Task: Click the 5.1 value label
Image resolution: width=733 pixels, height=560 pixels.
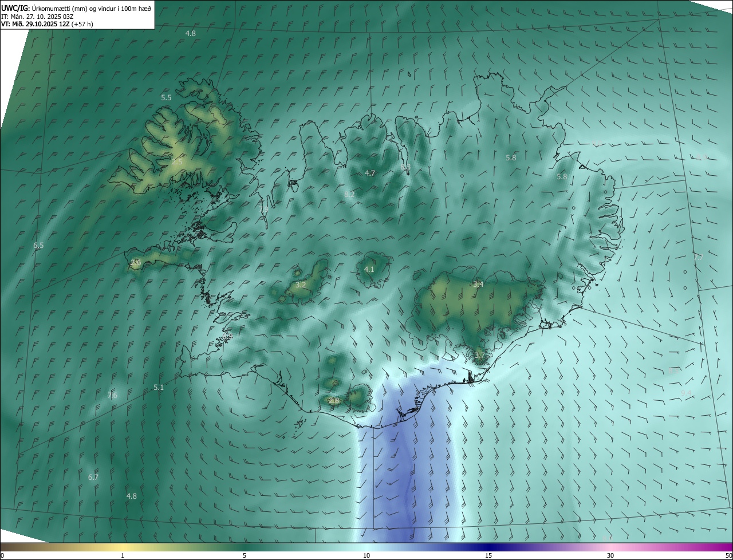Action: click(x=159, y=388)
